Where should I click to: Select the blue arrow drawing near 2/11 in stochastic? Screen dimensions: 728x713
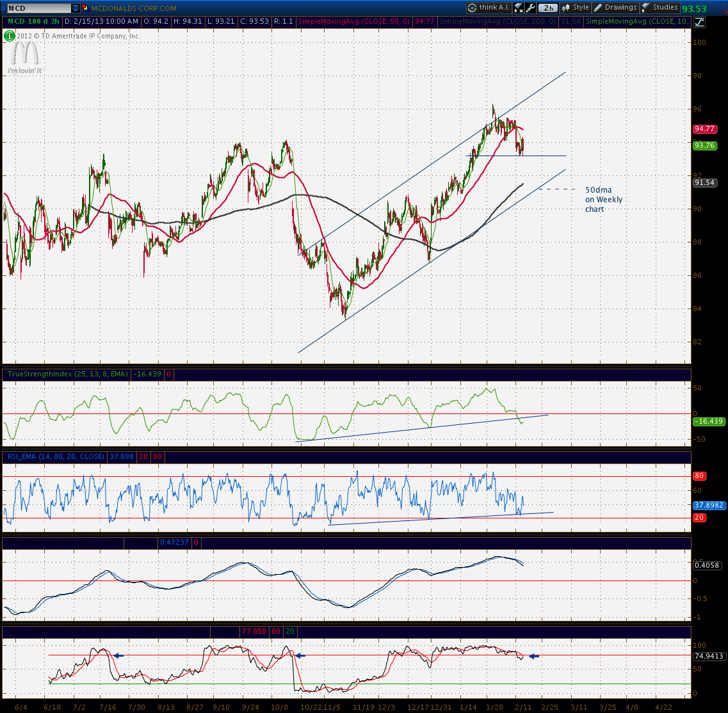(x=534, y=657)
